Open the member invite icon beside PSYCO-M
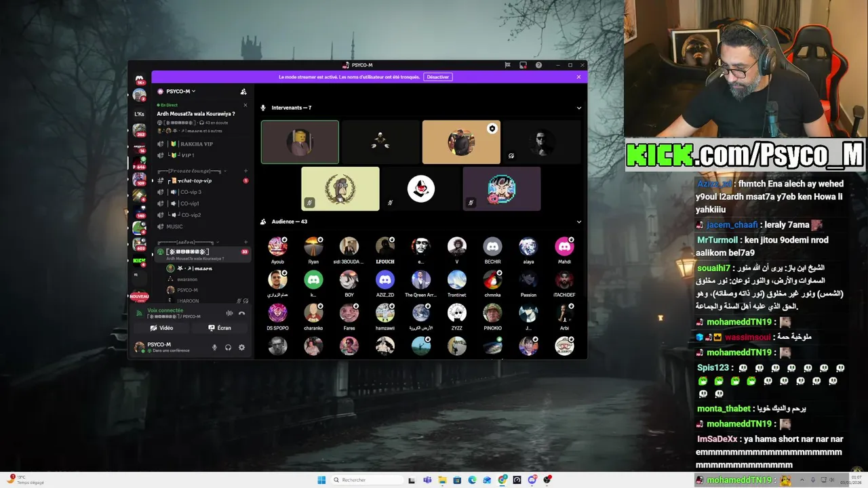 click(243, 91)
